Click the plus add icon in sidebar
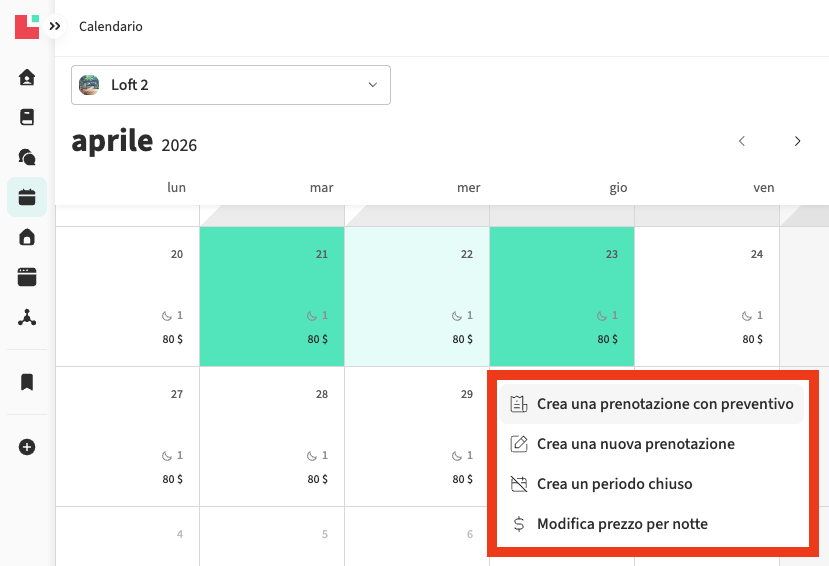 [x=27, y=447]
